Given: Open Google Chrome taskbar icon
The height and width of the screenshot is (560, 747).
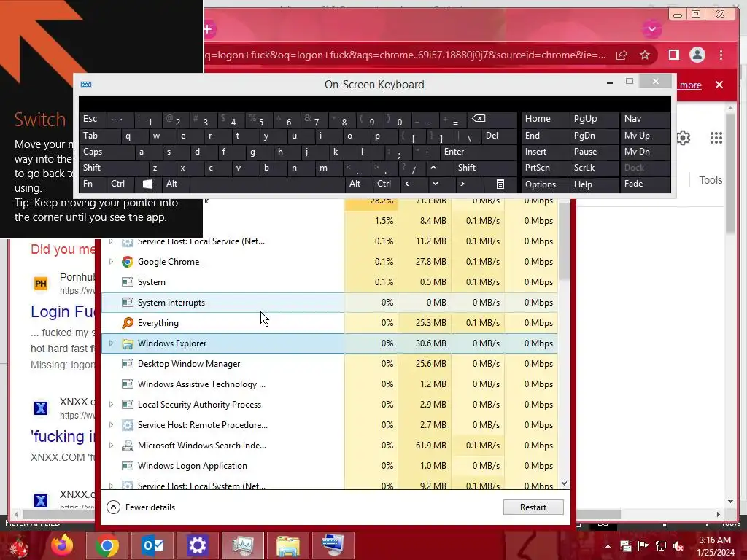Looking at the screenshot, I should coord(107,545).
